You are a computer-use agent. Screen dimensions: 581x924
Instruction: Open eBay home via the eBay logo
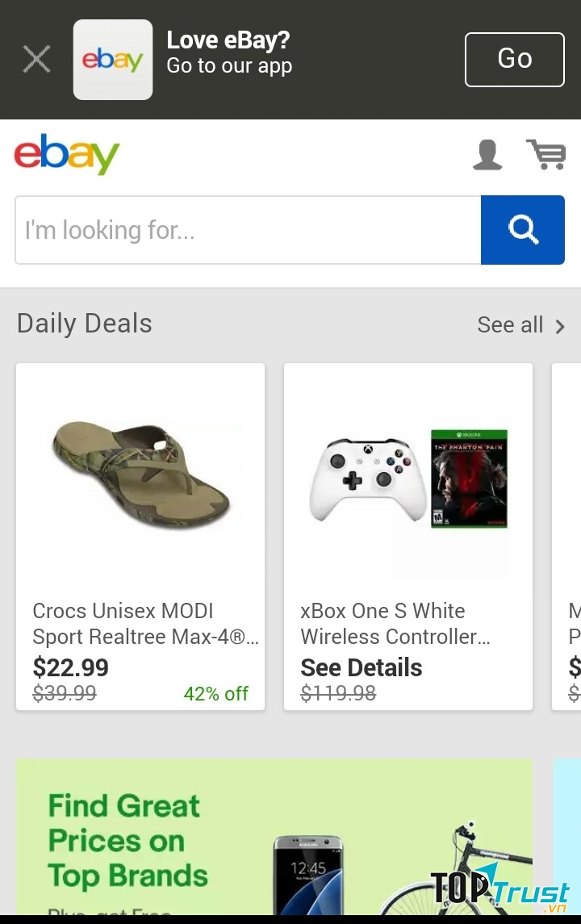click(x=67, y=155)
